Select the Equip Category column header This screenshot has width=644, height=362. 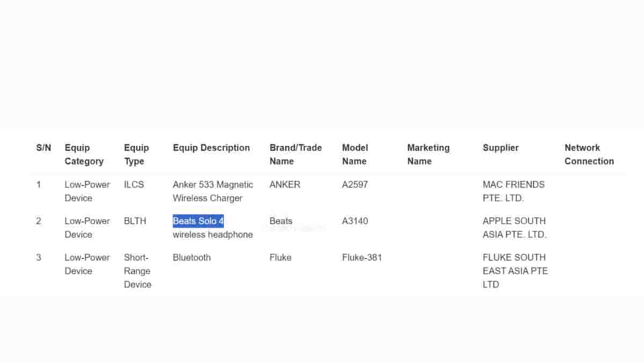(84, 154)
